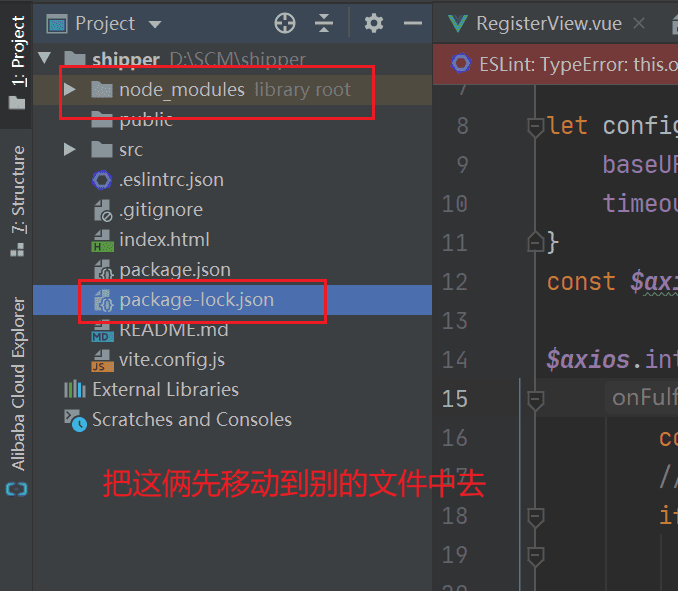The height and width of the screenshot is (591, 678).
Task: Select .eslintrc.json in project tree
Action: pyautogui.click(x=171, y=179)
